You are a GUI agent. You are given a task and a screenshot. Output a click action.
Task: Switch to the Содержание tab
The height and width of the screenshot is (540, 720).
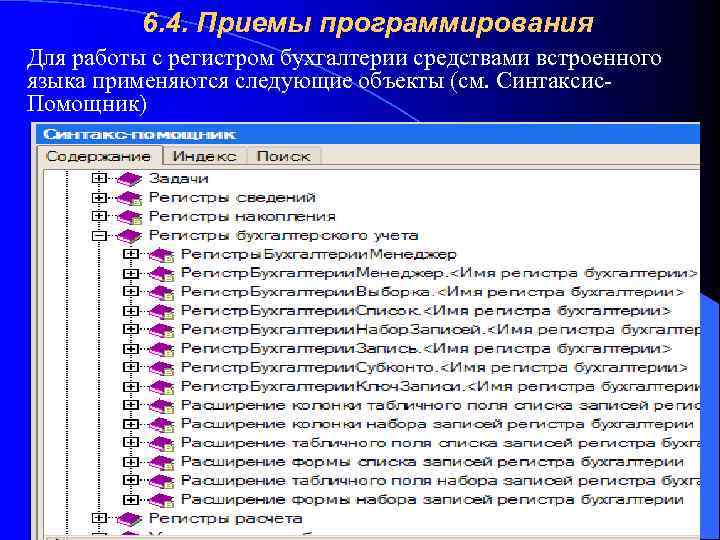(x=99, y=157)
